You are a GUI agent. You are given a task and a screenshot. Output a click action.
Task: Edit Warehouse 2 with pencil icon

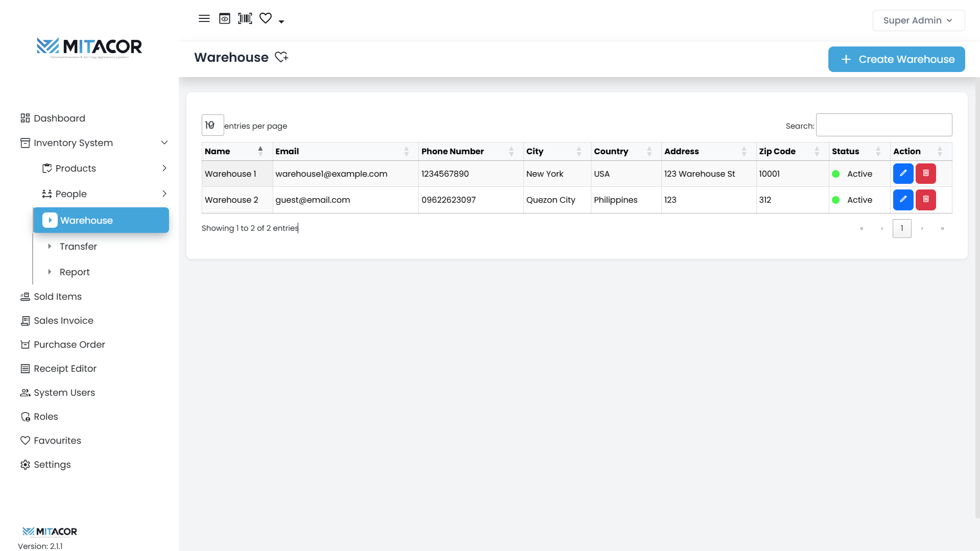(903, 200)
